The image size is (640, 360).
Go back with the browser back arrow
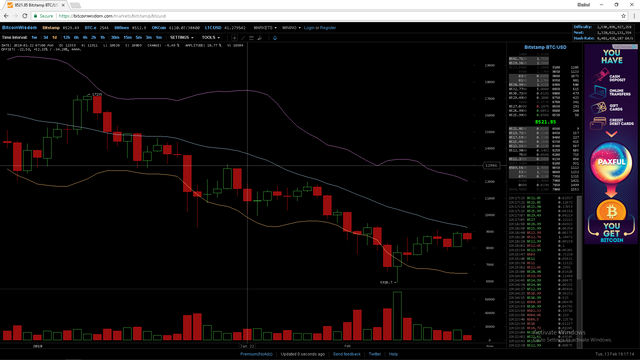coord(6,16)
